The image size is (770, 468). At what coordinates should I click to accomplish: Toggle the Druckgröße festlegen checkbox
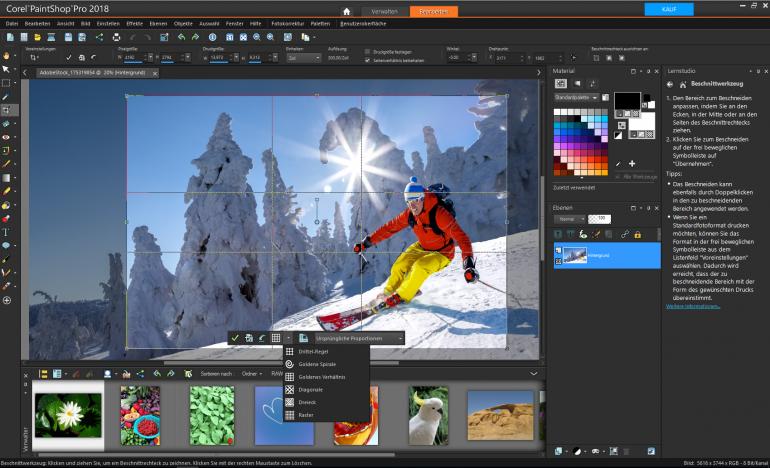tap(367, 52)
